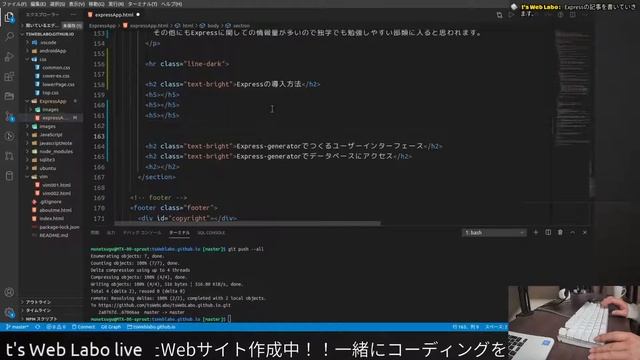Switch to the Debug Console panel tab
This screenshot has width=640, height=360.
[142, 233]
